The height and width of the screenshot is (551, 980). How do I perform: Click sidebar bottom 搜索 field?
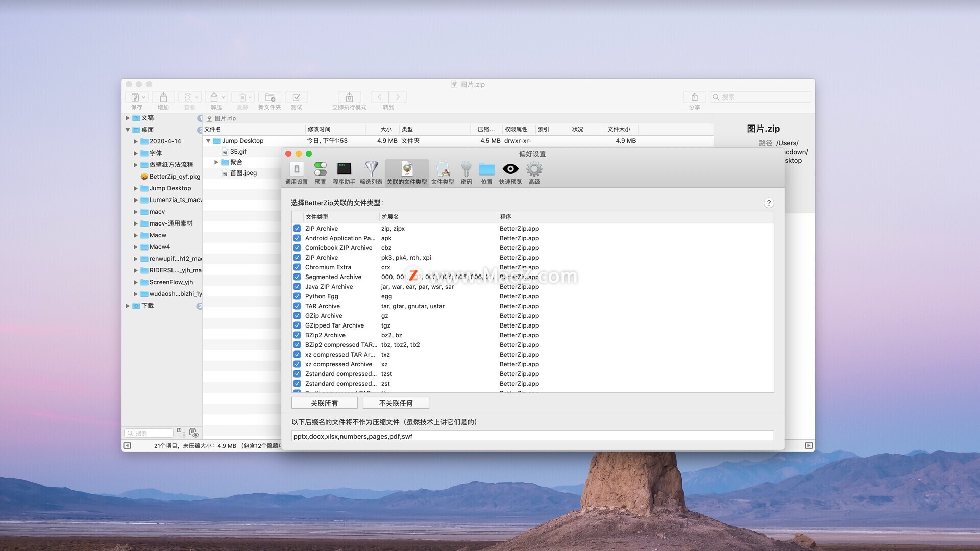click(149, 433)
